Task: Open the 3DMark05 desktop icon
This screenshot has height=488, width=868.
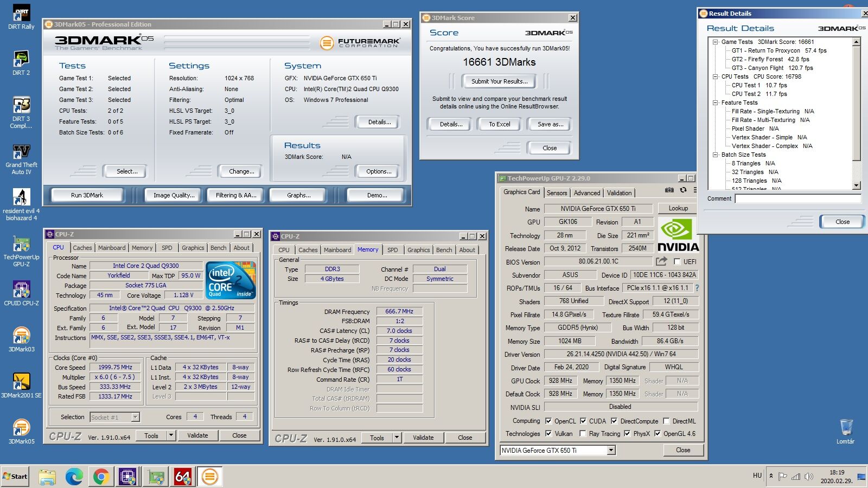Action: pos(21,432)
